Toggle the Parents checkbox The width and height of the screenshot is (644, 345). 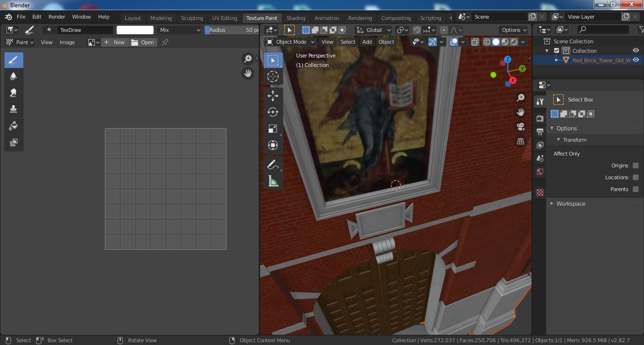[635, 189]
